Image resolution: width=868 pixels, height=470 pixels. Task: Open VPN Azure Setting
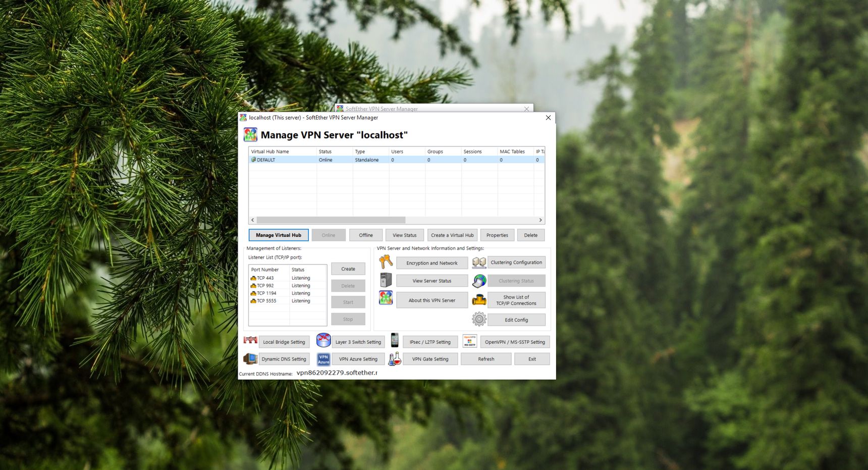[x=358, y=359]
